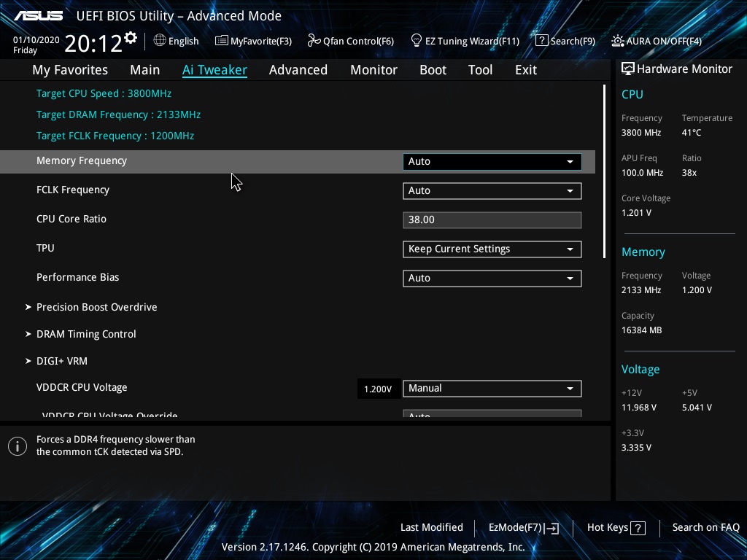Open the TPU Keep Current Settings dropdown
The height and width of the screenshot is (560, 747).
(x=492, y=249)
